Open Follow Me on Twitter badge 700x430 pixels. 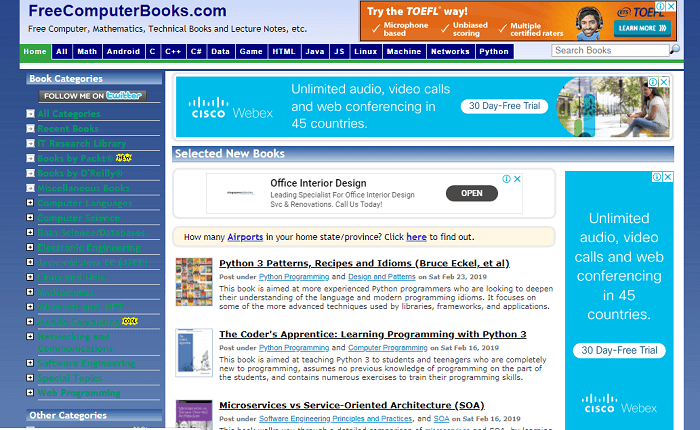point(92,96)
